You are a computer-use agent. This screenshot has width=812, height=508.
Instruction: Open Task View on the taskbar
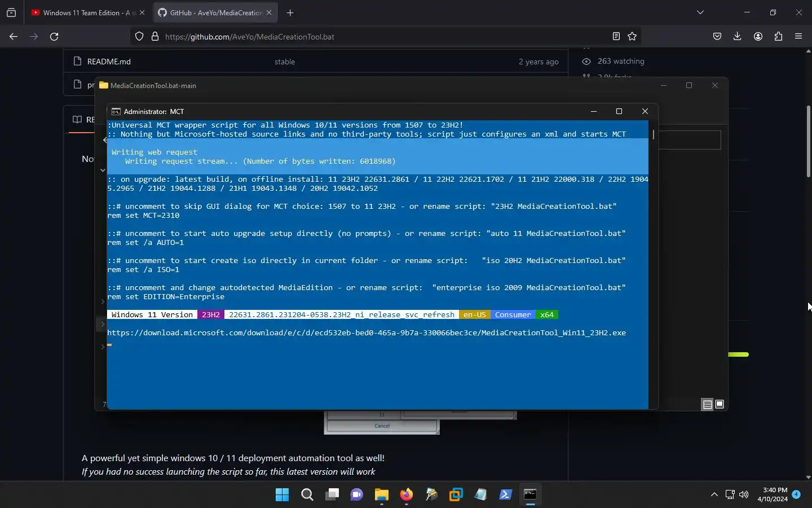[332, 494]
